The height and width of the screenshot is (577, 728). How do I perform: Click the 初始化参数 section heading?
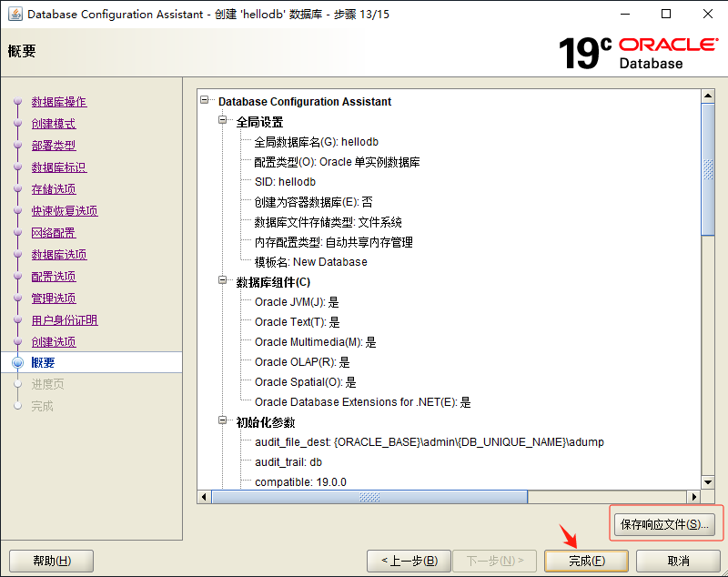(x=266, y=422)
